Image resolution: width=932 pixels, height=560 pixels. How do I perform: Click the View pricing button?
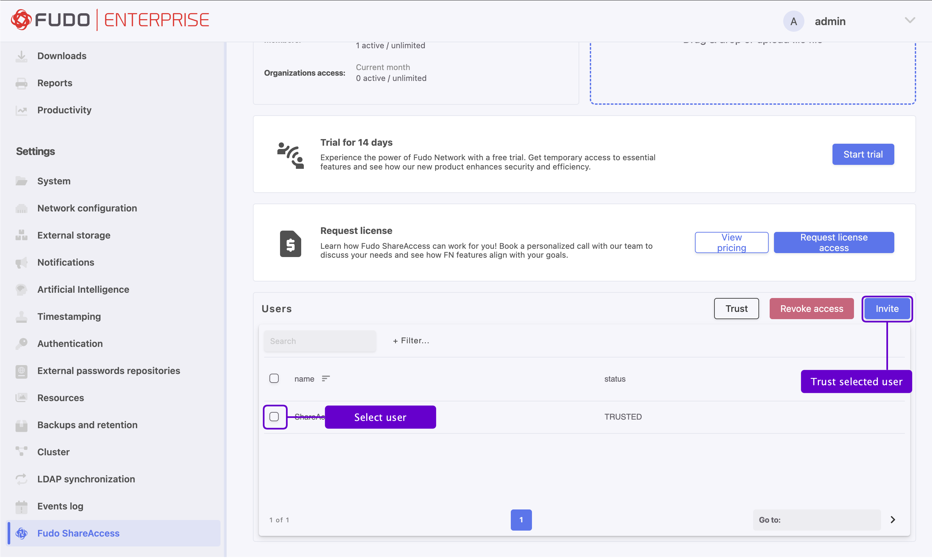pos(731,243)
